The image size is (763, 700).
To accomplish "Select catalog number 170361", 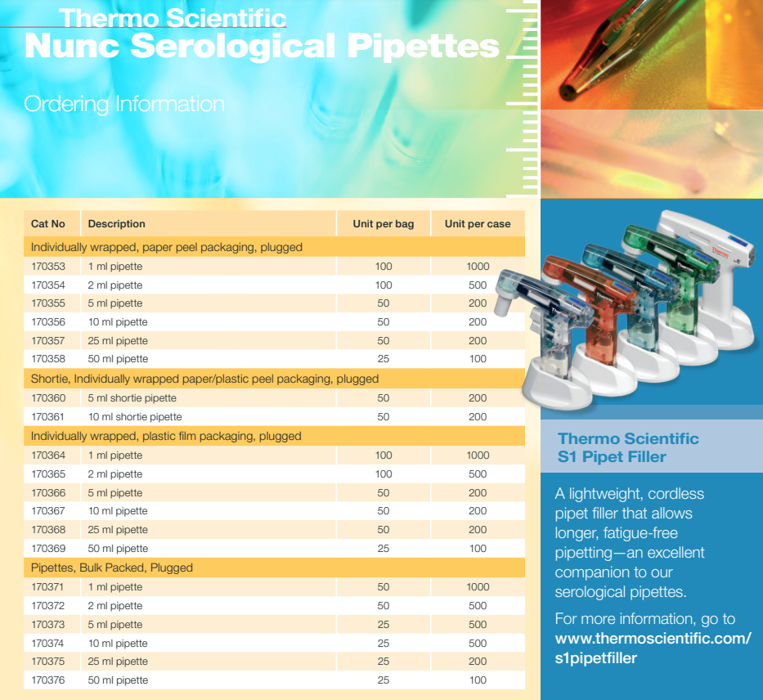I will (x=48, y=417).
